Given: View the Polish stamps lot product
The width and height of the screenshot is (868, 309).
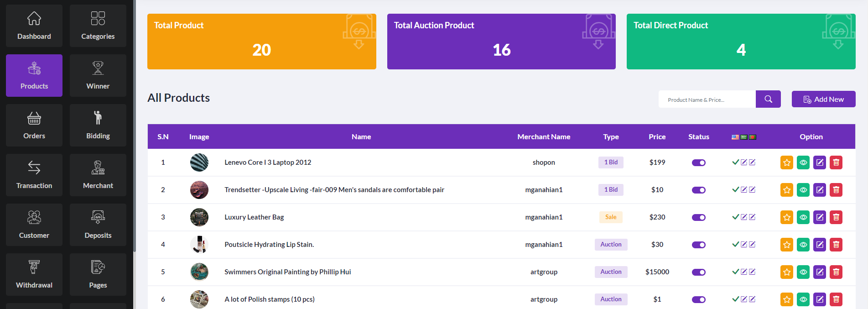Looking at the screenshot, I should (x=803, y=299).
